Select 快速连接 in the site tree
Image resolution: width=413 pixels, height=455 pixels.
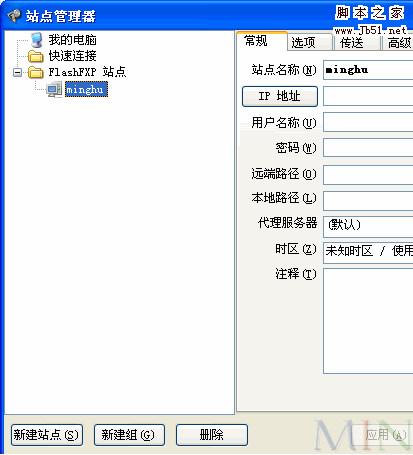(x=73, y=56)
